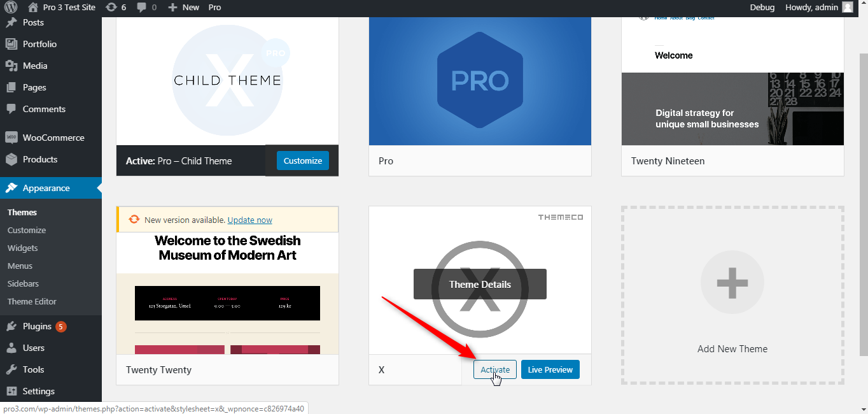Click the Settings icon in sidebar
The width and height of the screenshot is (868, 414).
pos(11,391)
